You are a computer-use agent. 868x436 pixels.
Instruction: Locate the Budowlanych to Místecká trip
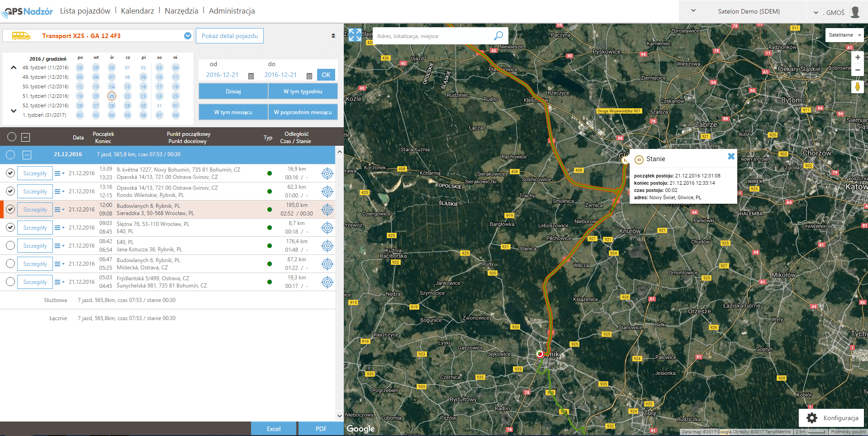(327, 264)
